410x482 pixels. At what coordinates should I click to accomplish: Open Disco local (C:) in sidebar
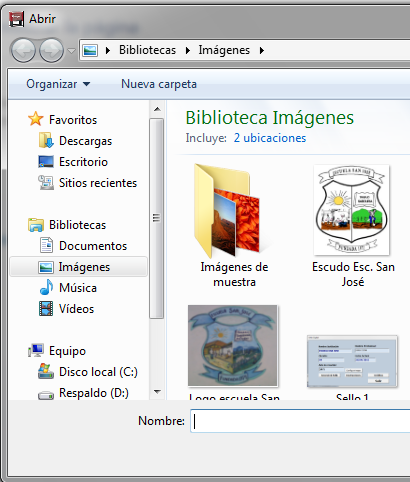tap(98, 372)
